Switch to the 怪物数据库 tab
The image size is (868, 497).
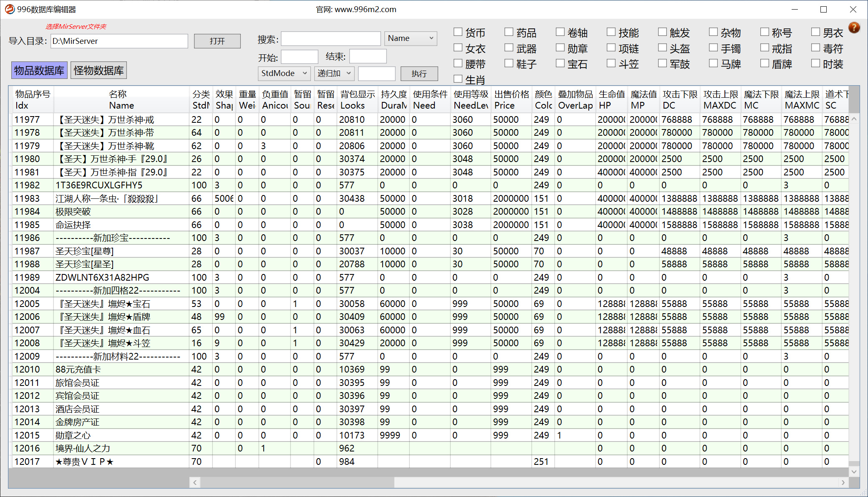[x=99, y=70]
